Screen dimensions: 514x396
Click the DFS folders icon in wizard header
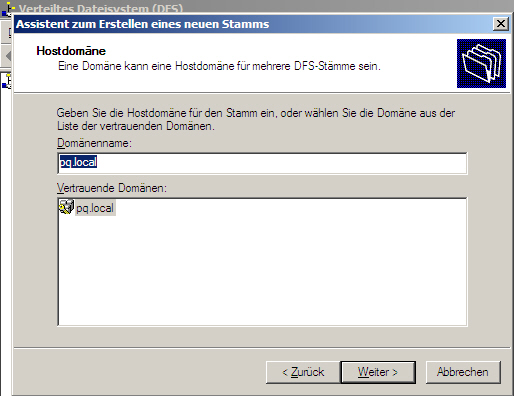click(481, 63)
